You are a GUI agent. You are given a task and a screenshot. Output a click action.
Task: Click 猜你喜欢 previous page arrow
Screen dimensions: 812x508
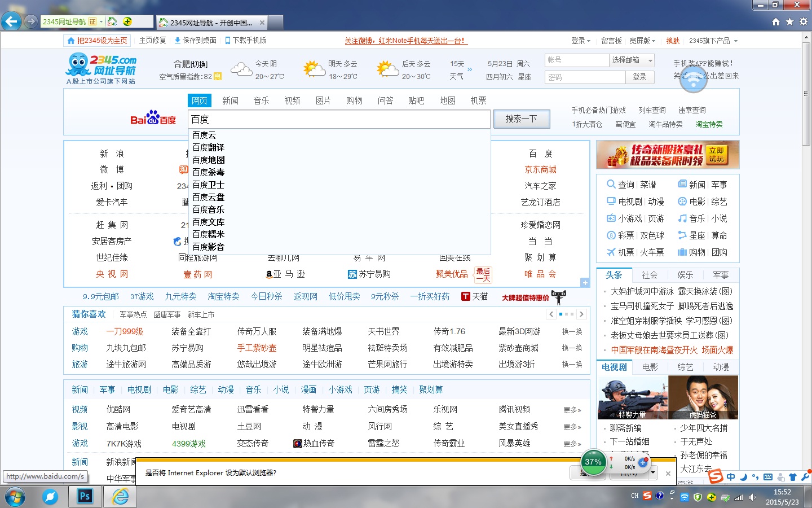[551, 314]
